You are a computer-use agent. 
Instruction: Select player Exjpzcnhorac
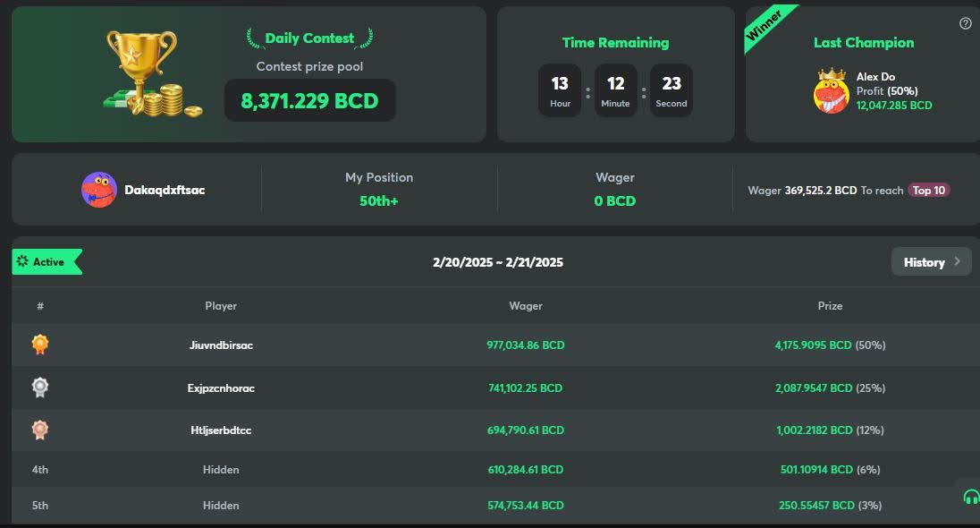click(x=221, y=388)
